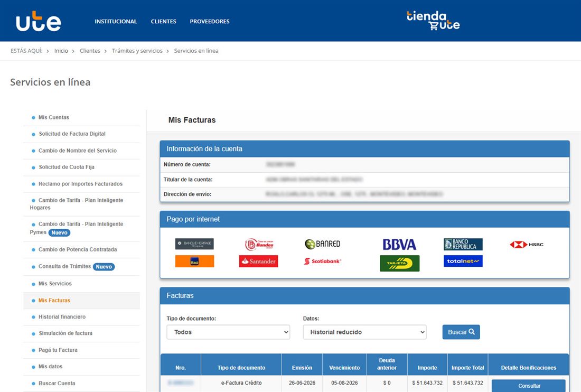This screenshot has height=392, width=581.
Task: Select Scotiabank payment logo
Action: pyautogui.click(x=322, y=261)
